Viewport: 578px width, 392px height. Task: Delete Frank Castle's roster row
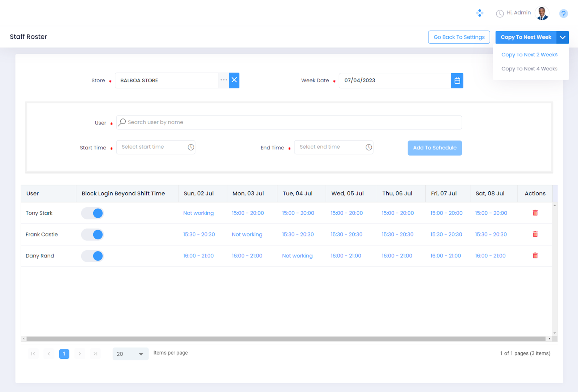pyautogui.click(x=535, y=234)
